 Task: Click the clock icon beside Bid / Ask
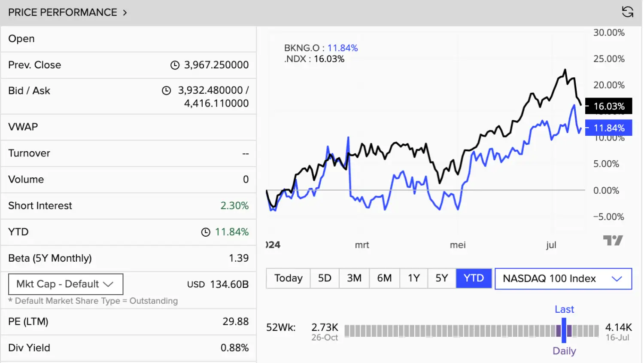(x=166, y=91)
